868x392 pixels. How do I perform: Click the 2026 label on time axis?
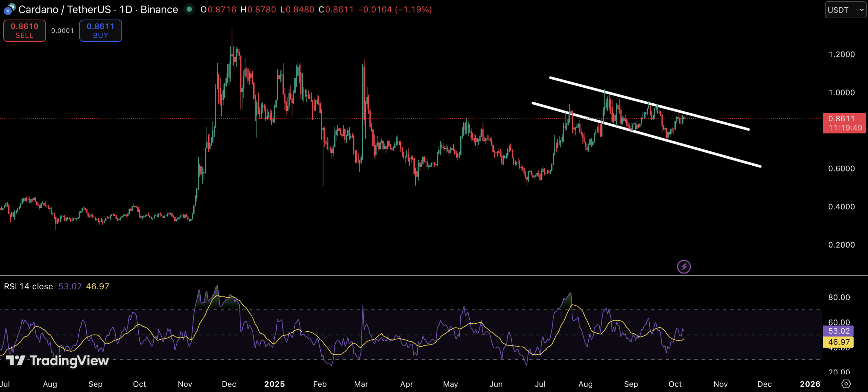(810, 384)
